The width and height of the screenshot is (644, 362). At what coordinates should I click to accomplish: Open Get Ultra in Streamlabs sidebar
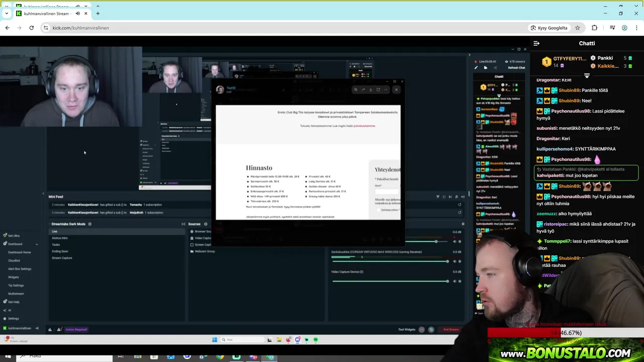pos(11,235)
